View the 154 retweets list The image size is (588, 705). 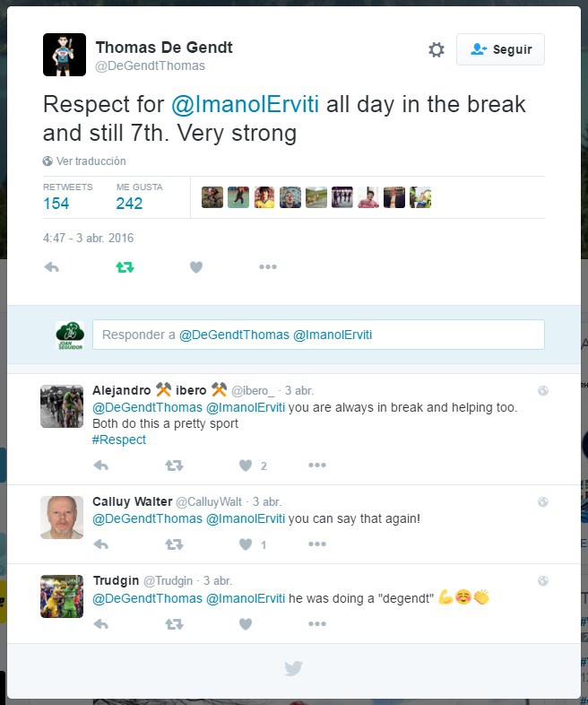point(56,204)
